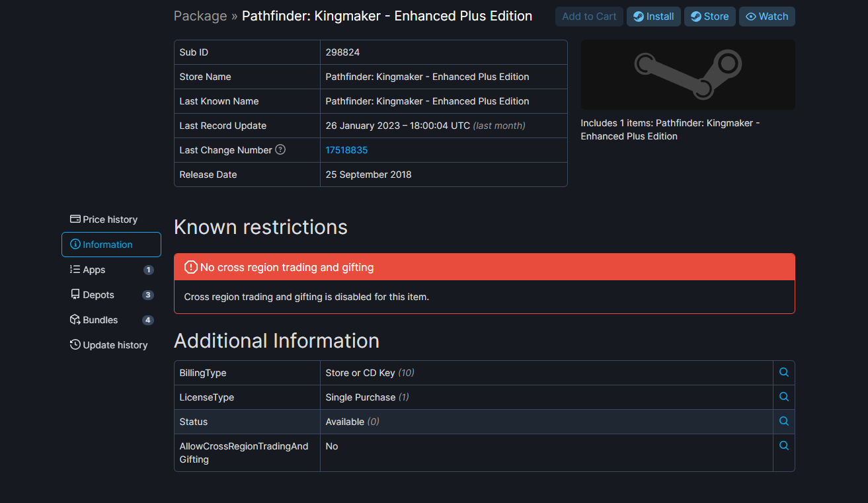Switch to the Apps tab
This screenshot has height=503, width=868.
pyautogui.click(x=111, y=270)
